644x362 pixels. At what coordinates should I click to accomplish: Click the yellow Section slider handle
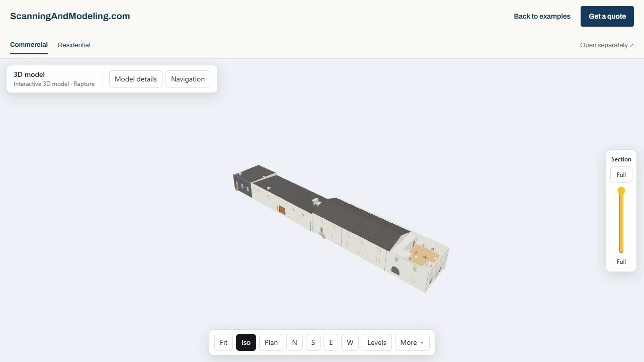(x=621, y=191)
